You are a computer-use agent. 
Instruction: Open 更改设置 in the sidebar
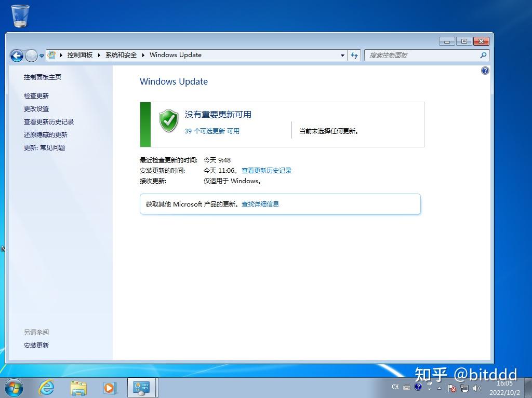[x=36, y=108]
